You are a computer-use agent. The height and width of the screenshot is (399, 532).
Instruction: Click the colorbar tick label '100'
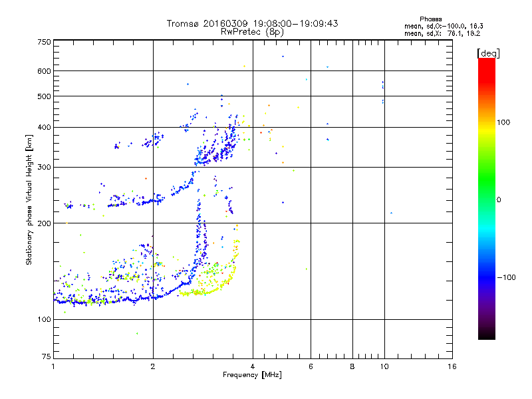click(503, 122)
